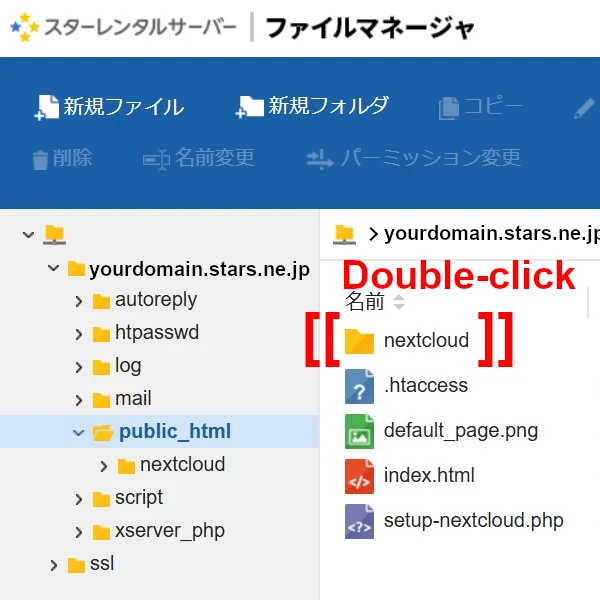Select log label in the tree

[x=128, y=367]
